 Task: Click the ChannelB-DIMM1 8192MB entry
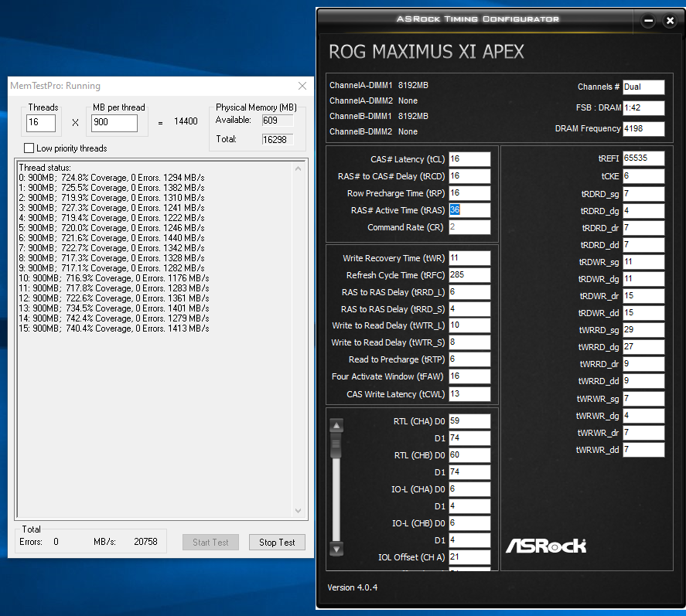click(379, 116)
